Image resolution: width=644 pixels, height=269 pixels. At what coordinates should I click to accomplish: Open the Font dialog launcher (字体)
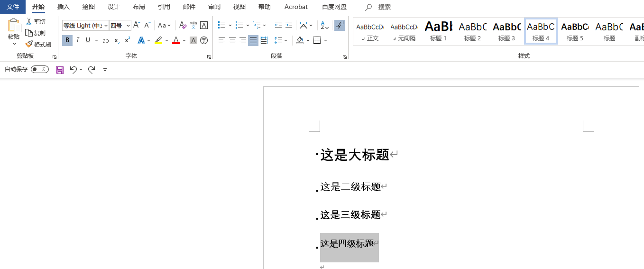click(x=209, y=57)
